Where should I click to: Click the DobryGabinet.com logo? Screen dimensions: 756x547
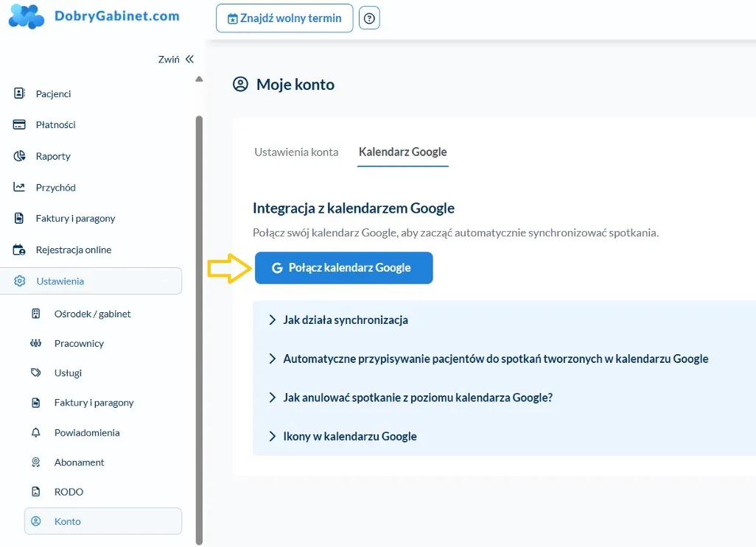94,16
